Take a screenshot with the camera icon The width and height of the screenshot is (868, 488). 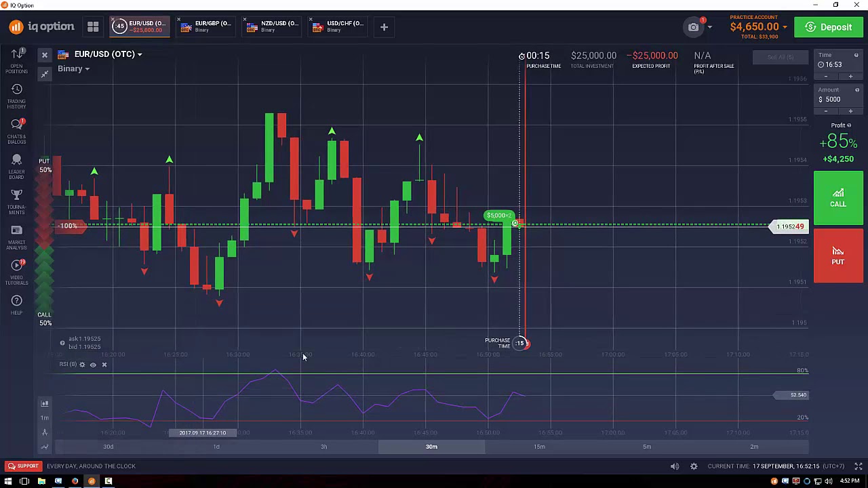point(693,27)
